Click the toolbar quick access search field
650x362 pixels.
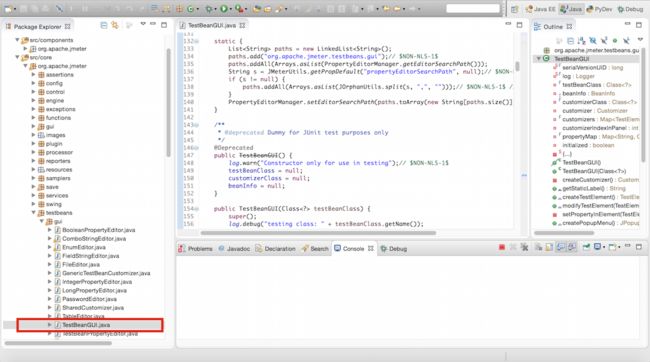(x=473, y=8)
